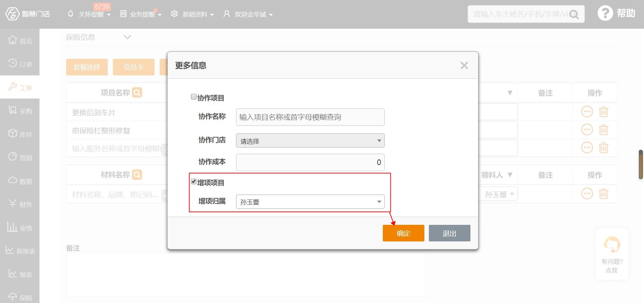The width and height of the screenshot is (644, 303).
Task: Click the service table header filter arrow
Action: click(x=510, y=93)
